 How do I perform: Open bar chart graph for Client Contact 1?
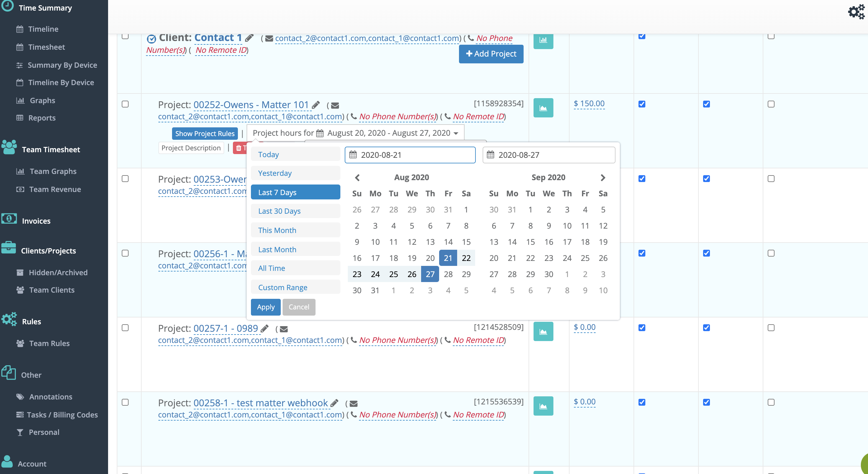coord(543,41)
